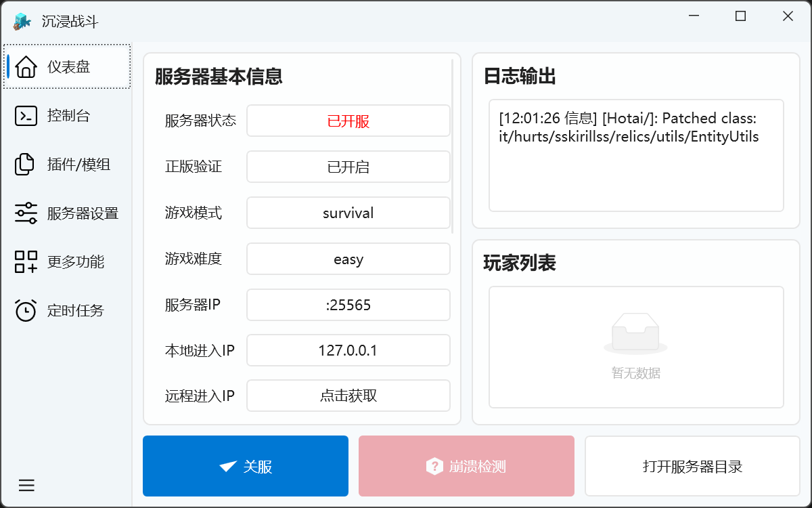The image size is (812, 508).
Task: Open the 控制台 terminal icon
Action: 26,116
